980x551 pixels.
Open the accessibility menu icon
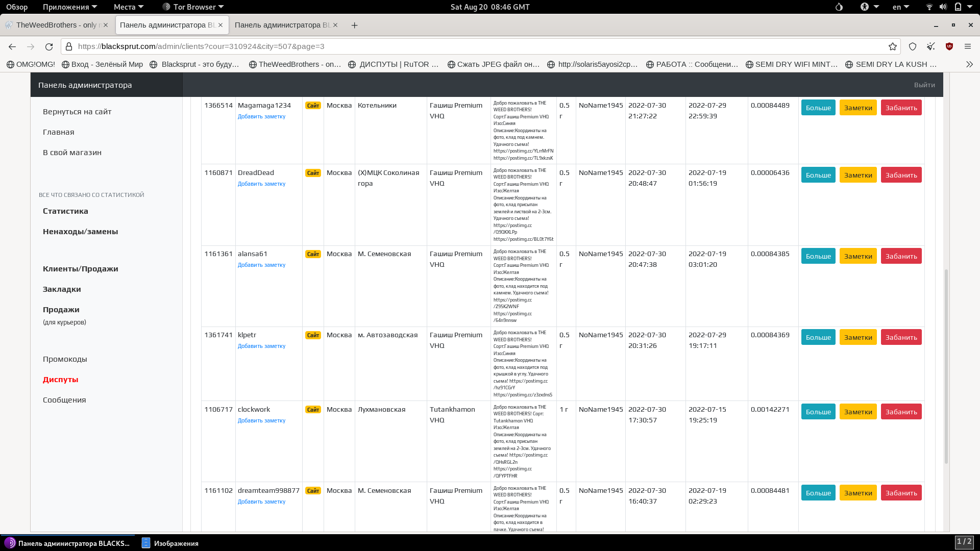[865, 7]
